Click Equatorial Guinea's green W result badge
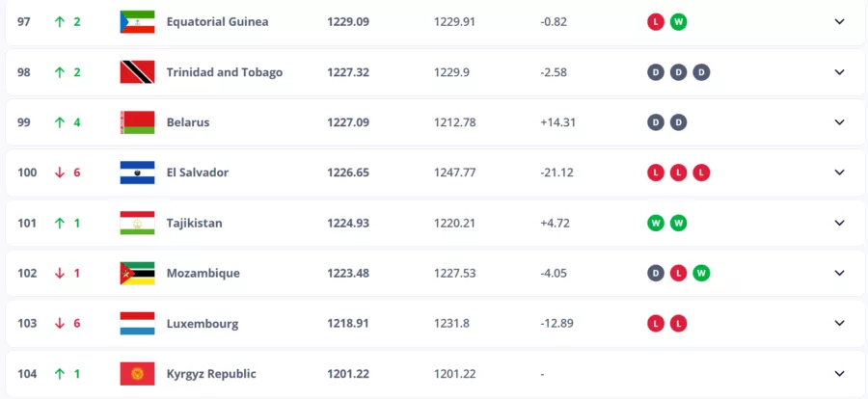The image size is (868, 399). coord(679,21)
